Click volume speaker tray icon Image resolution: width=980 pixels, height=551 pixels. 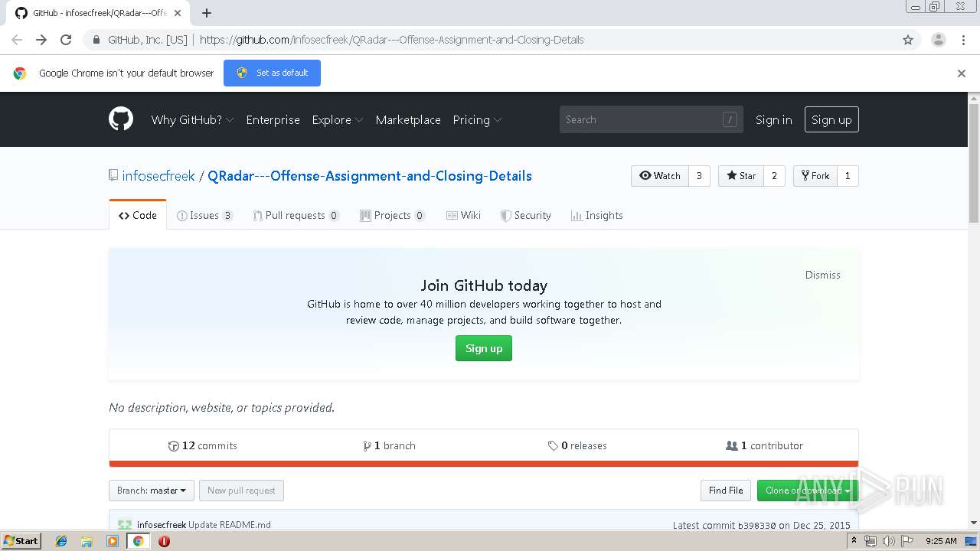click(888, 541)
